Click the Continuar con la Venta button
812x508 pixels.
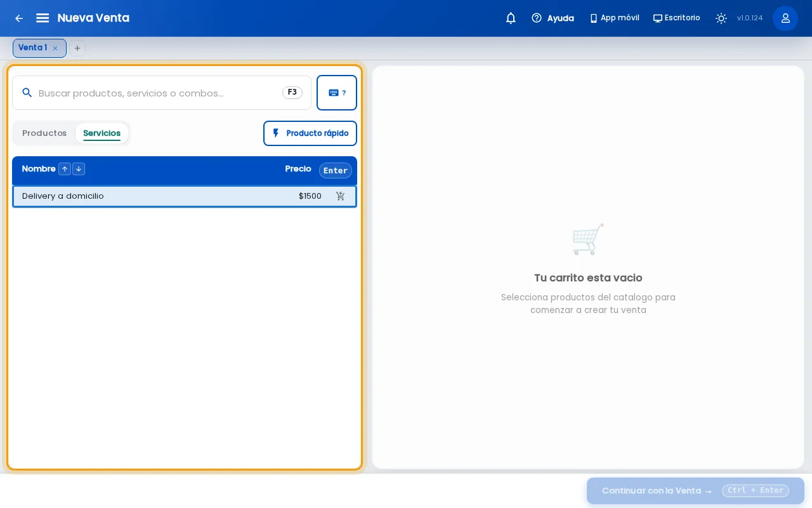pos(695,491)
